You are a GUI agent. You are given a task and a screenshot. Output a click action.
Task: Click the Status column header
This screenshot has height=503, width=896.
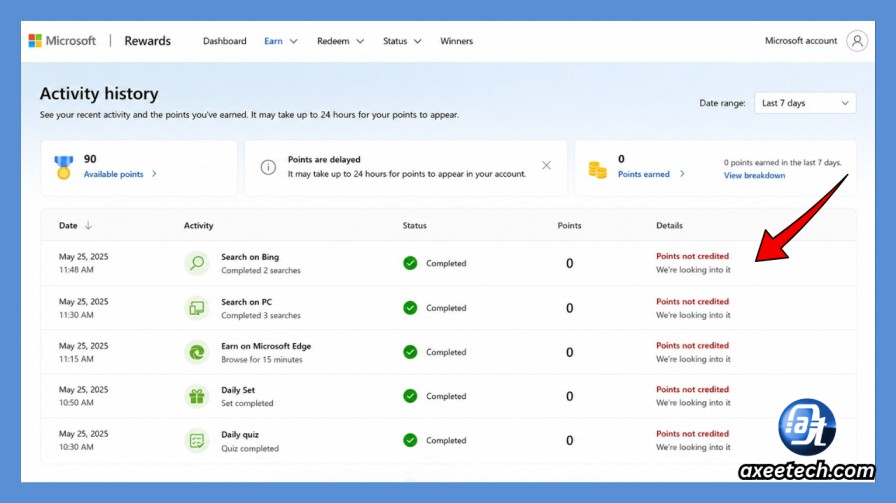pyautogui.click(x=414, y=225)
